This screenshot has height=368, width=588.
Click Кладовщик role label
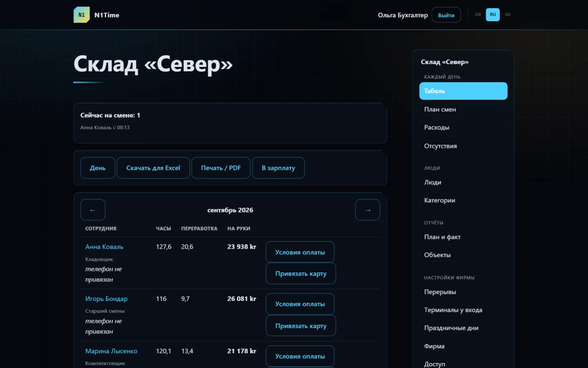pos(99,259)
